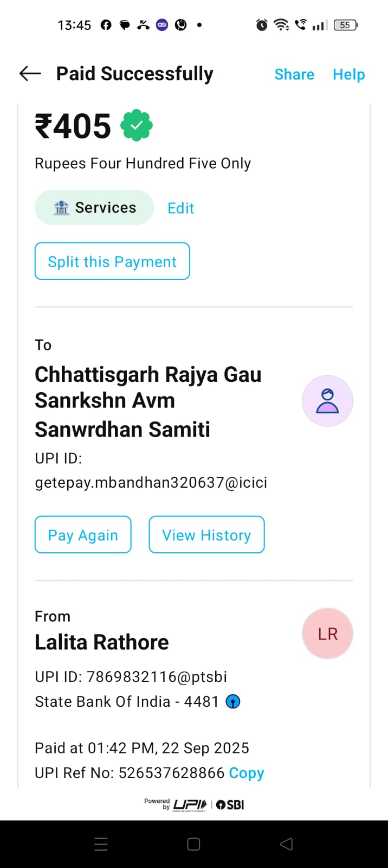Tap the SBI logo in footer
The height and width of the screenshot is (868, 388).
click(x=230, y=805)
